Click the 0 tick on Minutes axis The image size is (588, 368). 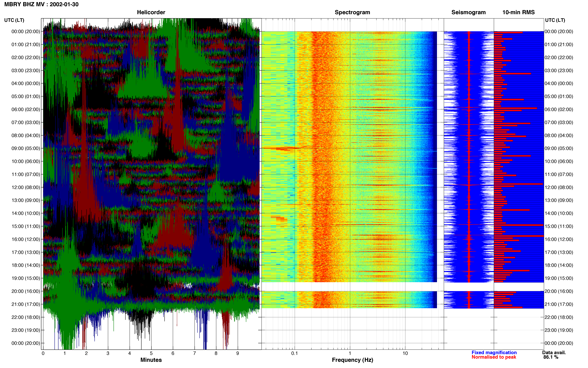(43, 353)
